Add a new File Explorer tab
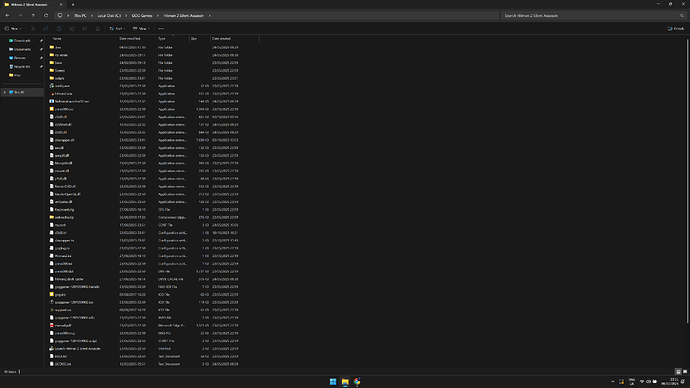 coord(73,4)
